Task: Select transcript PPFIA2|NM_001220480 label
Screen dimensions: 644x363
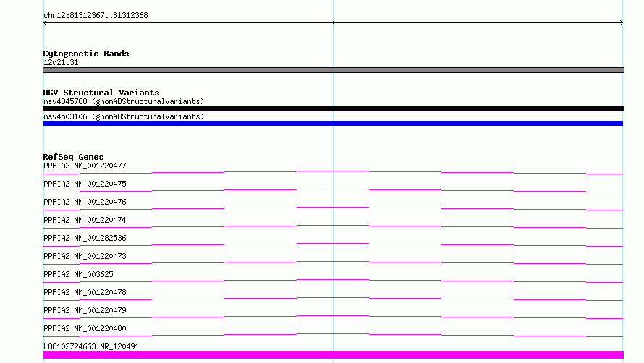Action: tap(85, 328)
